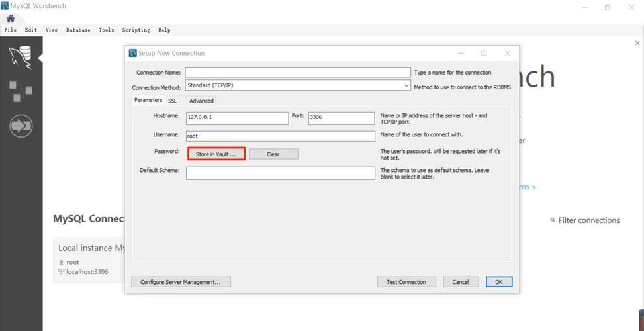
Task: Open the File menu
Action: tap(11, 30)
